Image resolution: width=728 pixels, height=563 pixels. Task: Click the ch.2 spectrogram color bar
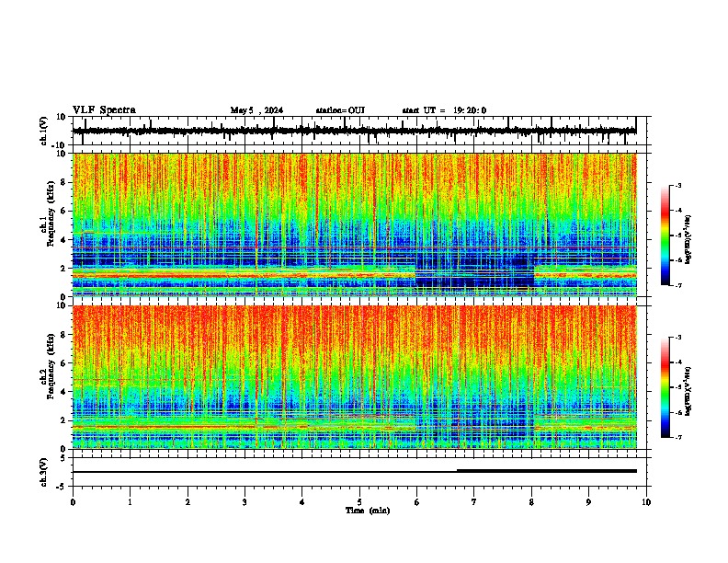[x=665, y=387]
